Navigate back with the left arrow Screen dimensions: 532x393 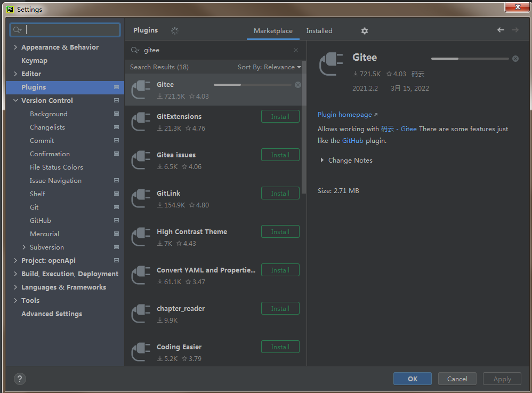(x=501, y=30)
